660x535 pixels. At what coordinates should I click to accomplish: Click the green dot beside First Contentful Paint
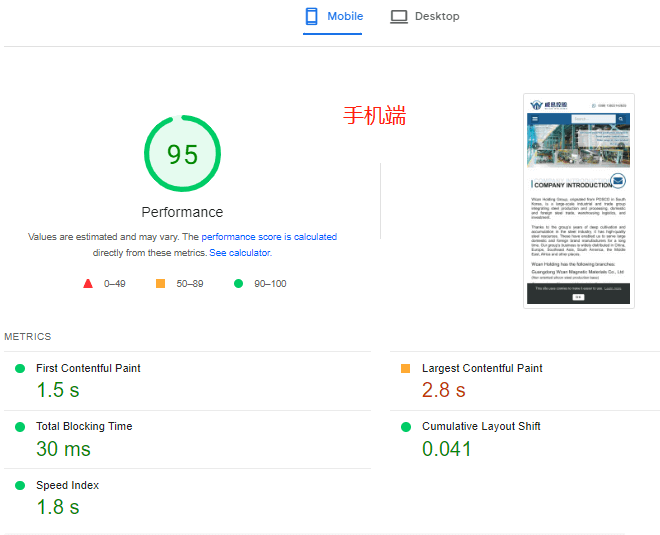click(20, 369)
